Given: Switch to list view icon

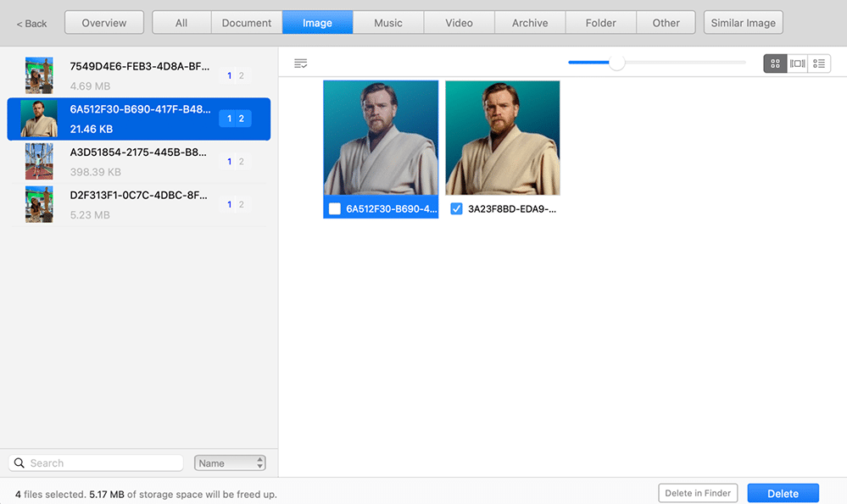Looking at the screenshot, I should pyautogui.click(x=819, y=64).
